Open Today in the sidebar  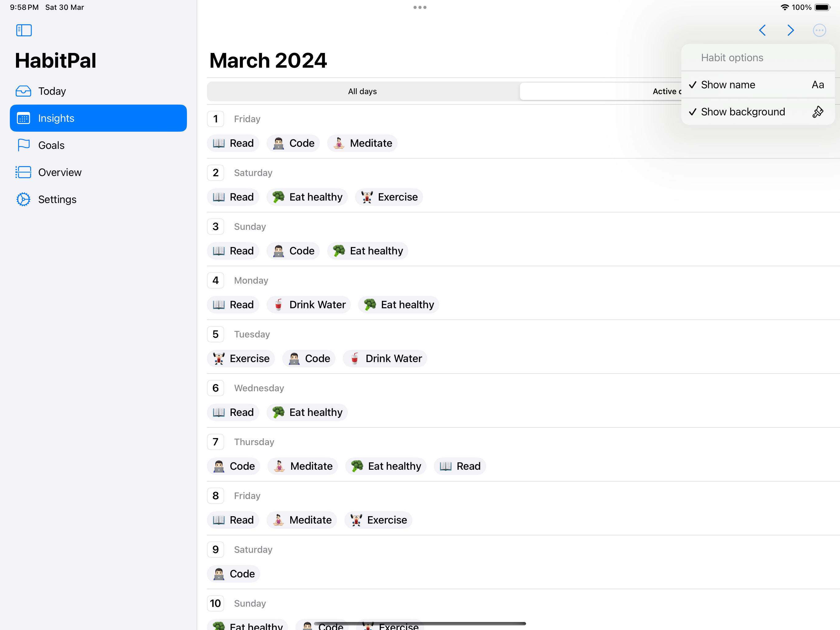coord(98,91)
